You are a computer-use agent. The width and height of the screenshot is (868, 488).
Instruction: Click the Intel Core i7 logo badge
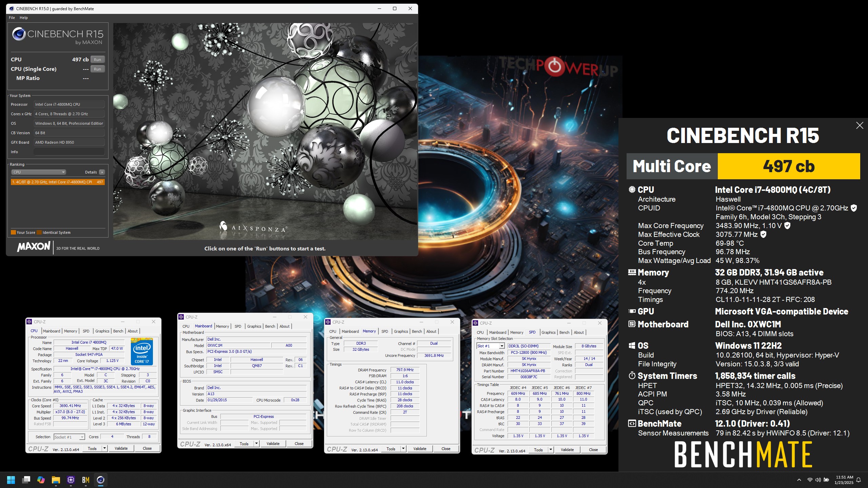[142, 351]
